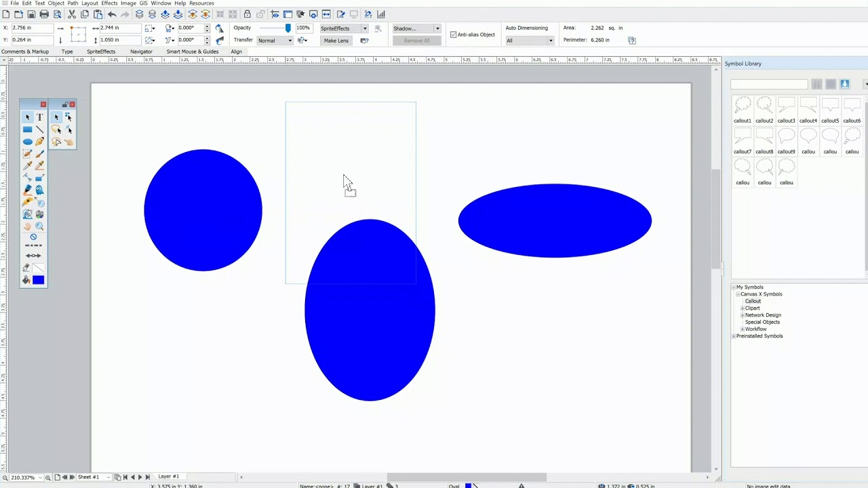This screenshot has height=488, width=868.
Task: Switch to the Navigator tab
Action: click(141, 52)
